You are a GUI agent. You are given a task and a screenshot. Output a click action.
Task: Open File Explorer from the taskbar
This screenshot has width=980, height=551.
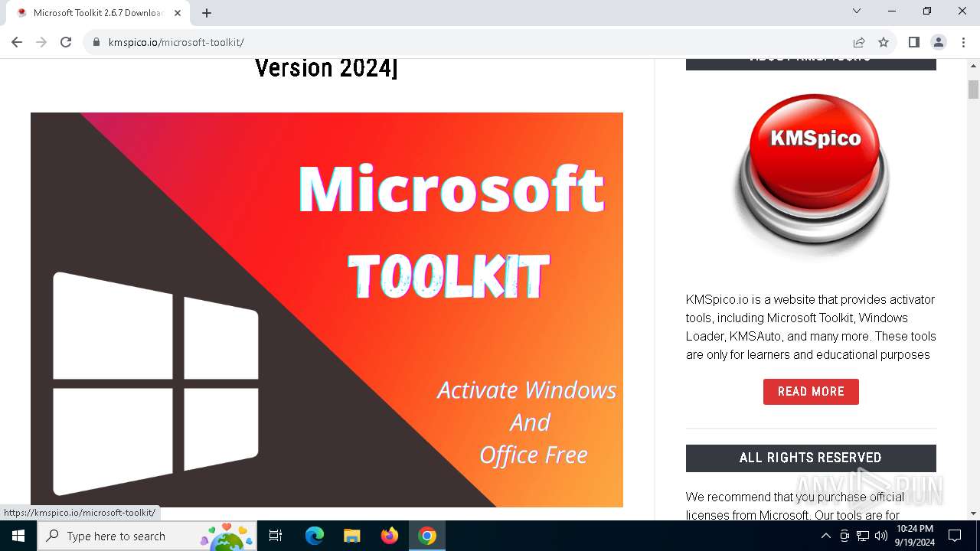(351, 536)
